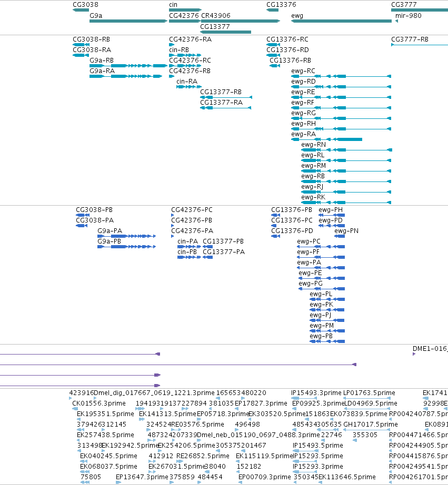448x485 pixels.
Task: Select the CG13376 gene label in gene track
Action: tap(281, 5)
